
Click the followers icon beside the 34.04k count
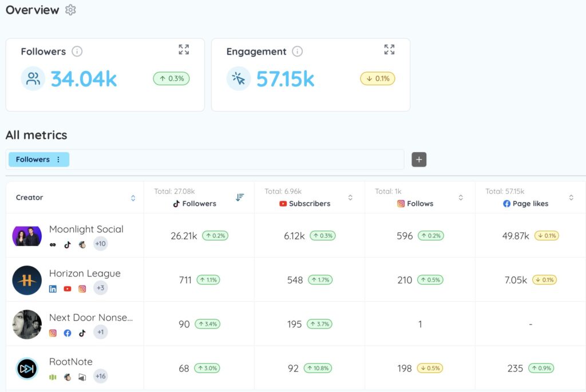point(33,78)
